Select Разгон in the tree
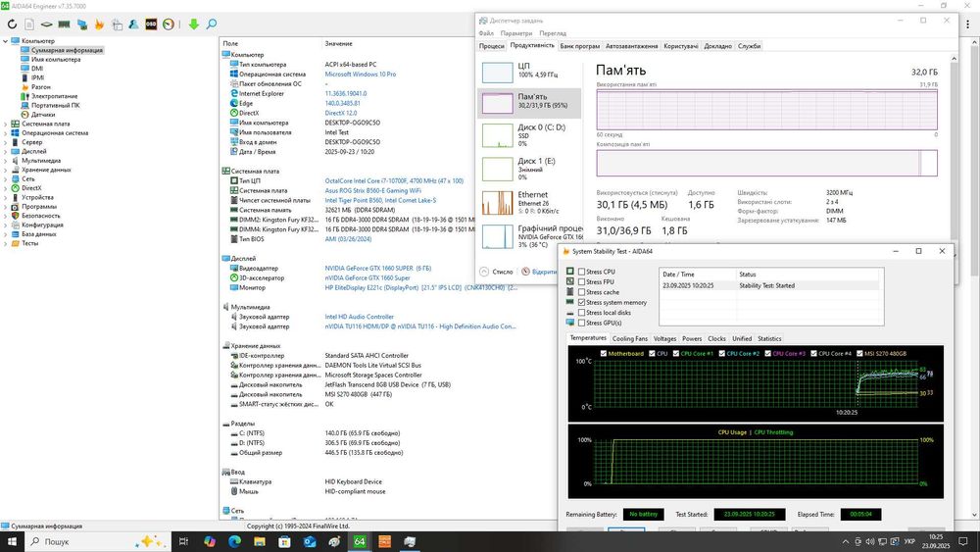980x552 pixels. point(40,87)
